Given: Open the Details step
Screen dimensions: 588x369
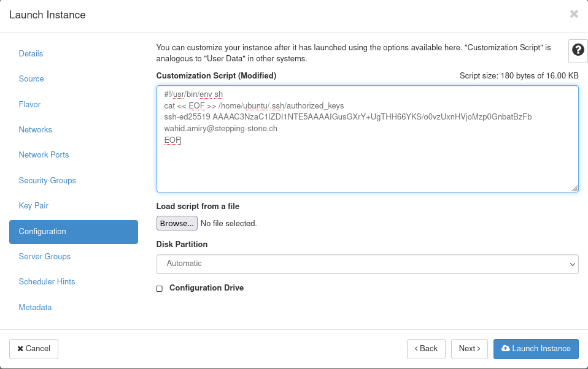Looking at the screenshot, I should pos(31,54).
